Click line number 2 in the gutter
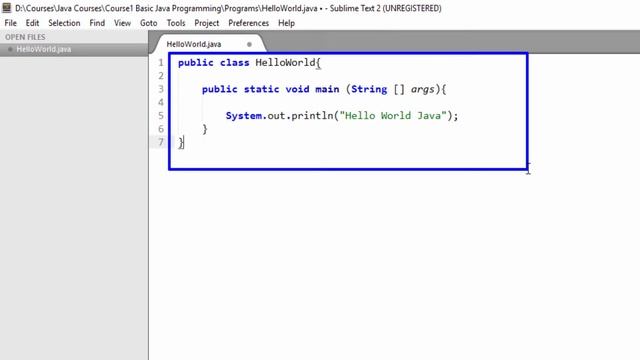Screen dimensions: 640x360 pos(161,76)
